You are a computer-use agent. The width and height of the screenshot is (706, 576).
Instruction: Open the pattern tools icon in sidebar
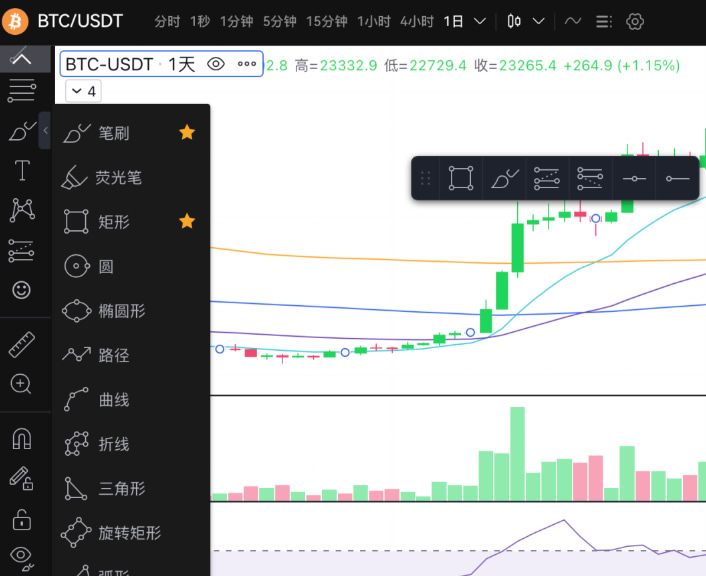click(22, 210)
